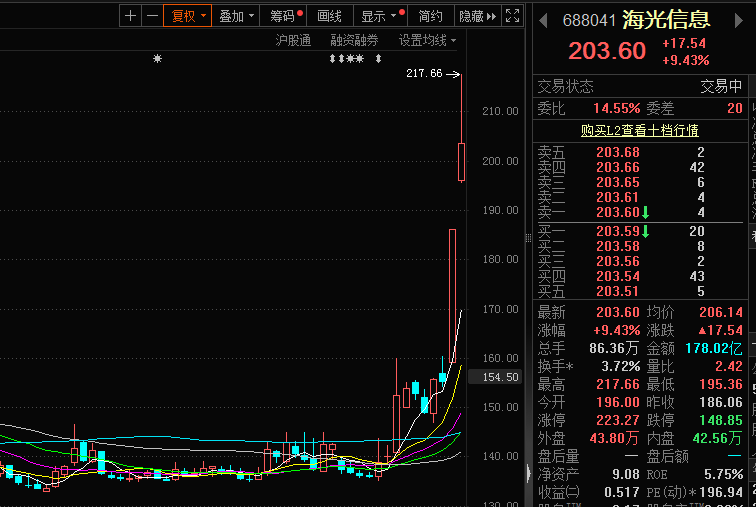Select 卖二 price 203.61
The image size is (756, 507).
[618, 197]
